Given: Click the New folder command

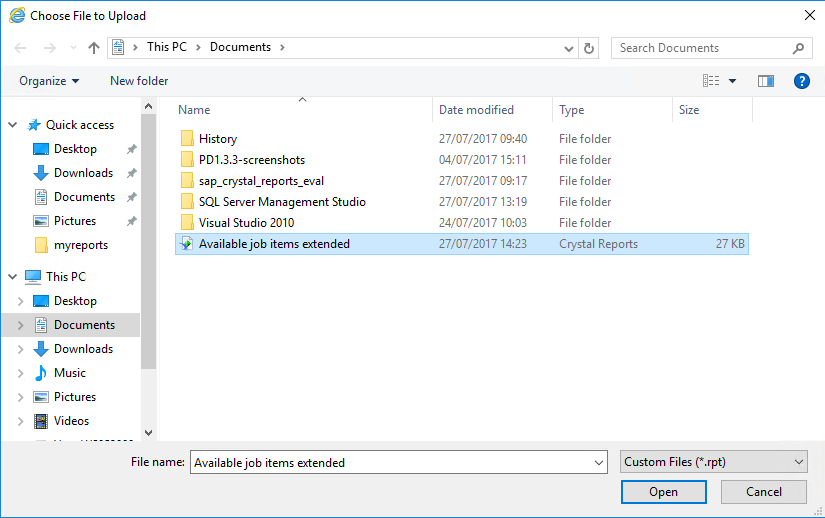Looking at the screenshot, I should click(139, 81).
